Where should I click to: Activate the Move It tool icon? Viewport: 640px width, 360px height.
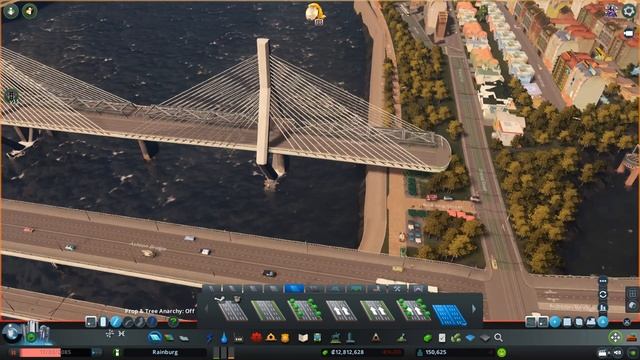click(615, 337)
